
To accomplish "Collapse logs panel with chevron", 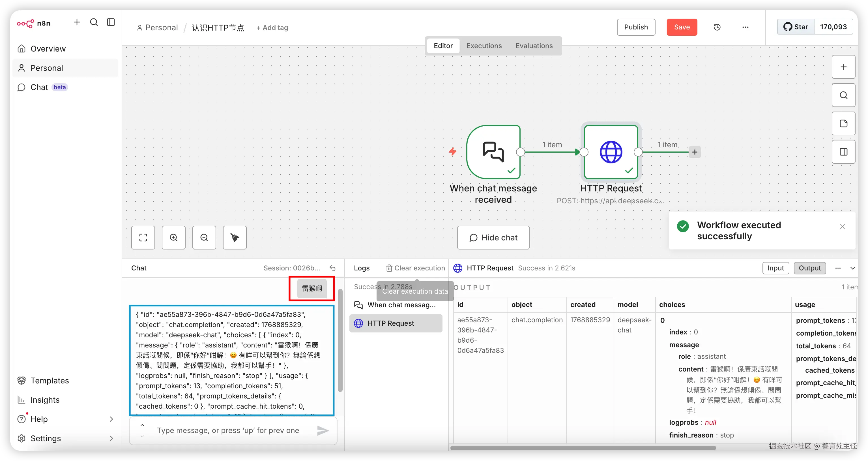I will point(852,268).
